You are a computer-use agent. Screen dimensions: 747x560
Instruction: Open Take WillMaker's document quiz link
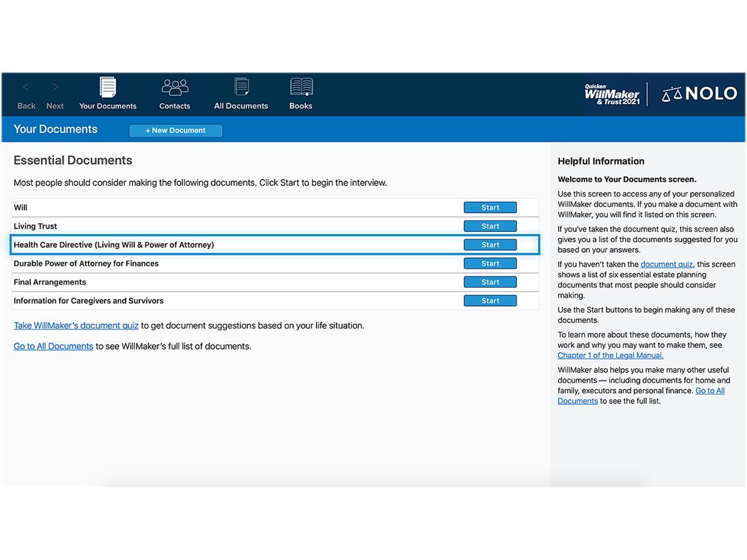[x=75, y=325]
